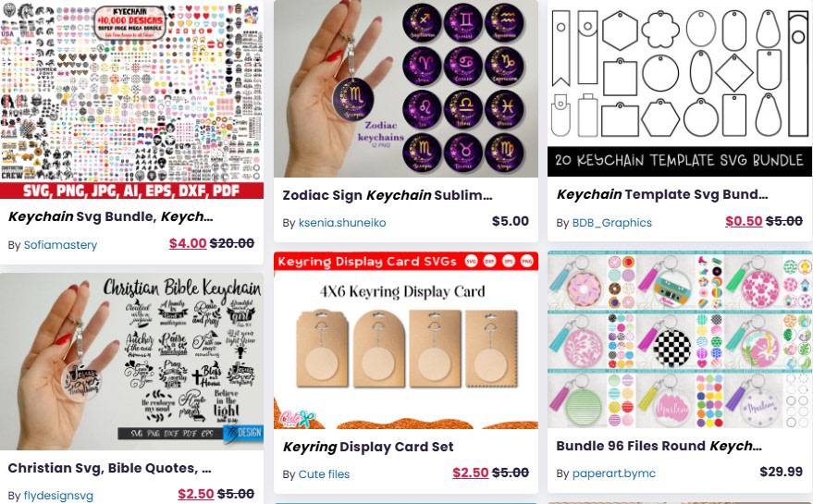Open the Christian Bible Keychain product image
Image resolution: width=813 pixels, height=504 pixels.
click(131, 362)
